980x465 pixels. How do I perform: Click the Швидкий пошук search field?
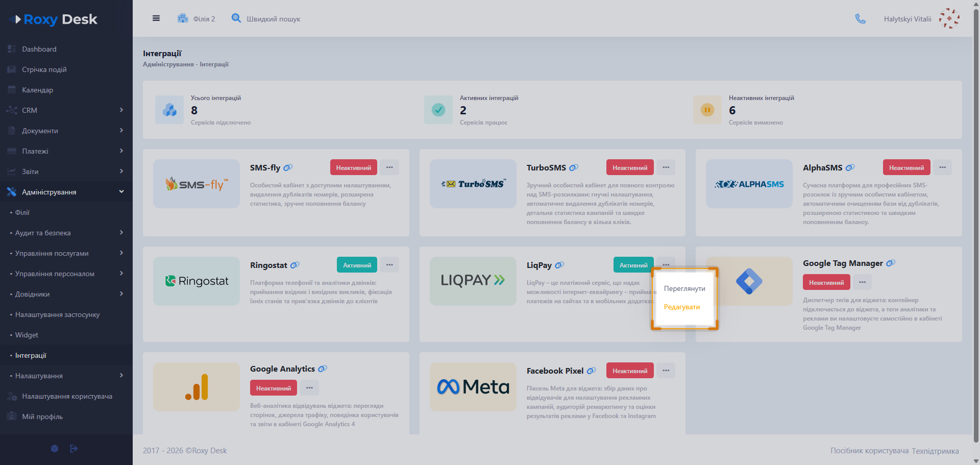[x=274, y=19]
